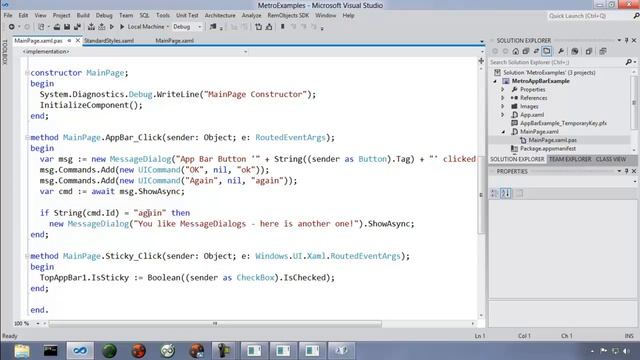Collapse the AppBar_Click method code region

click(x=27, y=138)
